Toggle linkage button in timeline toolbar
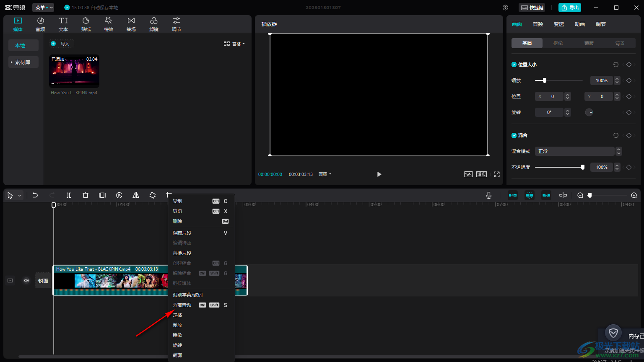 click(x=546, y=195)
